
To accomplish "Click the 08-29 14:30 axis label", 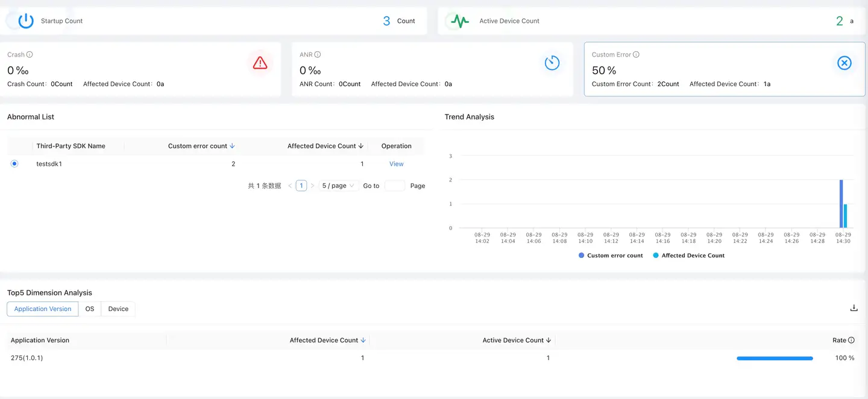I will tap(843, 238).
